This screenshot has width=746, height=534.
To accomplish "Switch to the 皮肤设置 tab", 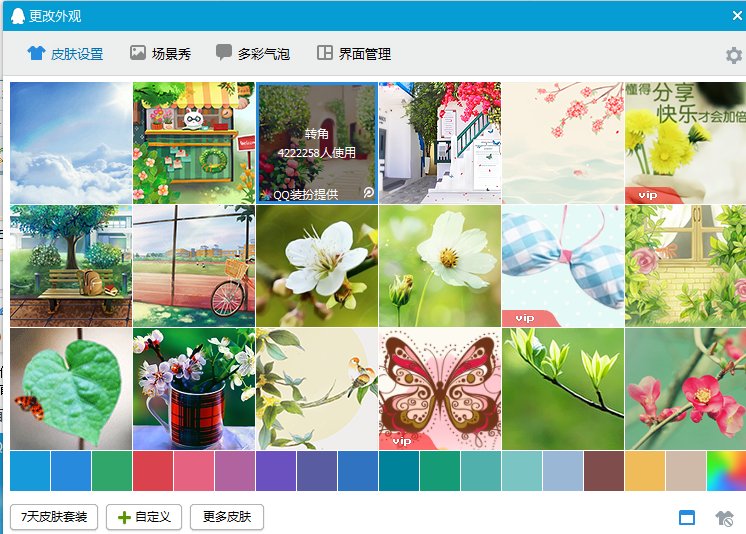I will [x=66, y=54].
